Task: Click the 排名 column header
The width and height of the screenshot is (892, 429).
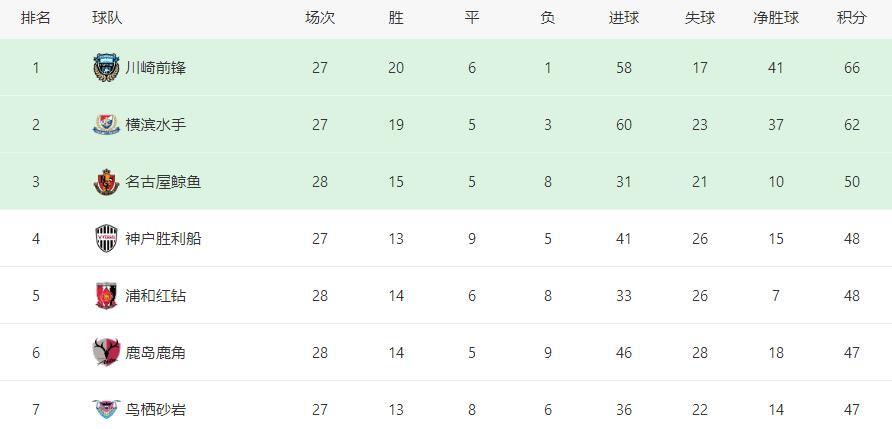Action: (x=36, y=18)
